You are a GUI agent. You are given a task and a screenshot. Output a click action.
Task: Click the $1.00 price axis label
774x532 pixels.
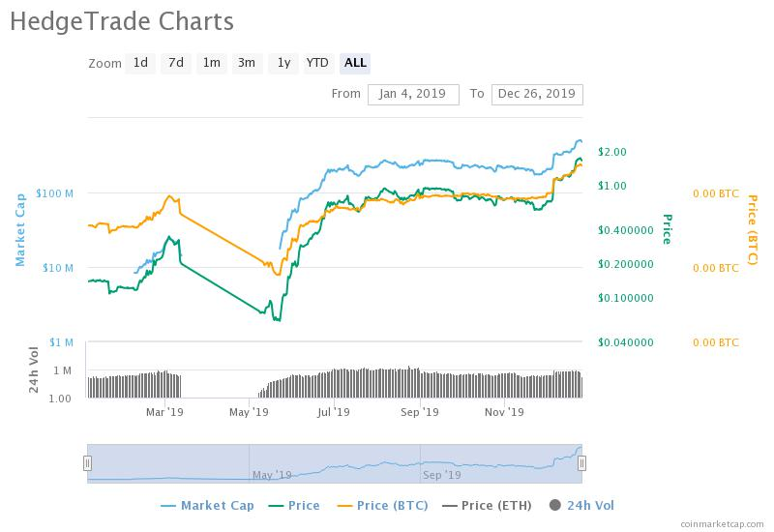click(x=612, y=186)
